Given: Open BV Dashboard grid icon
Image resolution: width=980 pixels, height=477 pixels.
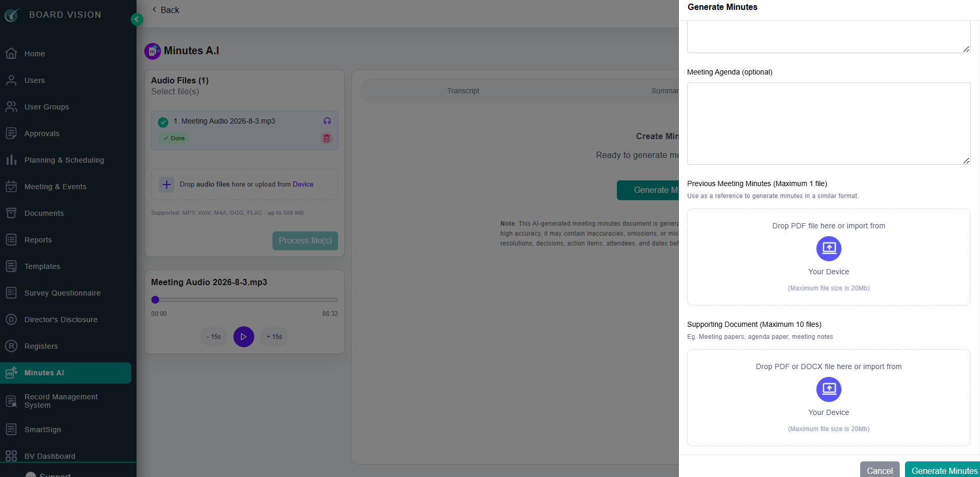Looking at the screenshot, I should point(11,456).
